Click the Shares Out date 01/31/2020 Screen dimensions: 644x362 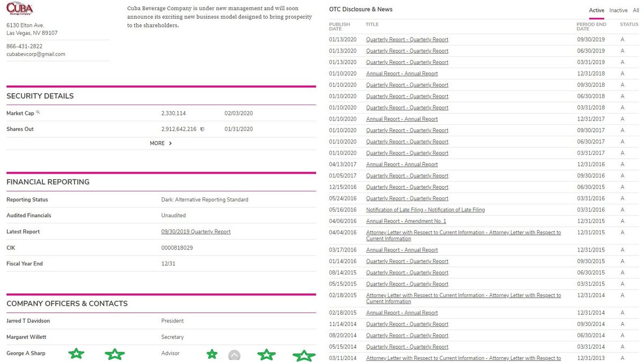239,129
